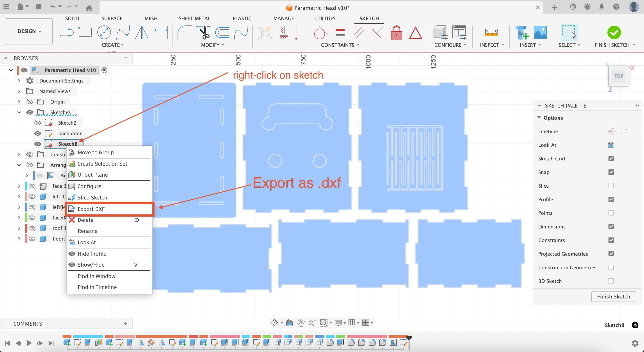The image size is (644, 352).
Task: Select the Trim scissors tool
Action: tap(204, 33)
